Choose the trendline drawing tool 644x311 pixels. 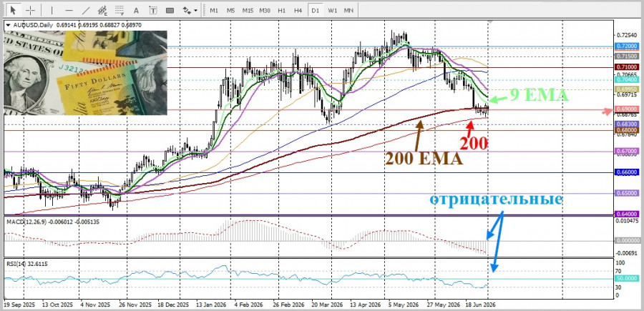pos(86,10)
